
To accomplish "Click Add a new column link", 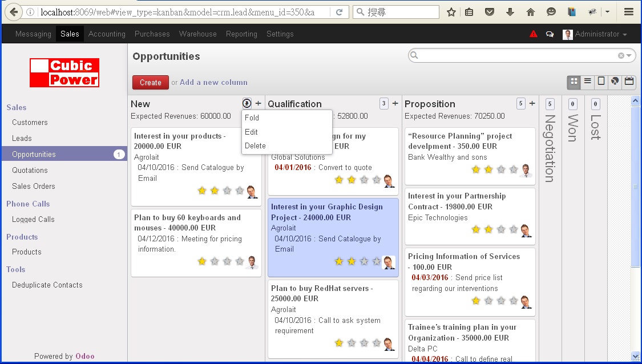I will (213, 82).
